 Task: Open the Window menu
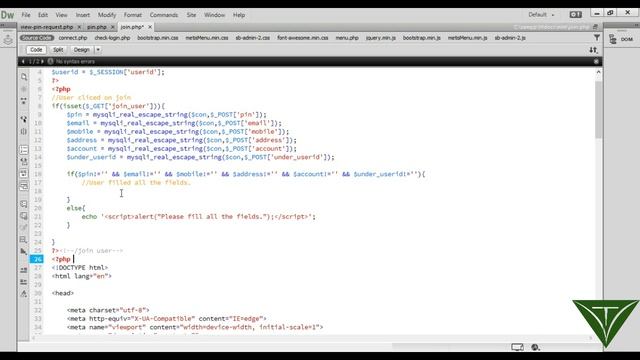(x=214, y=15)
